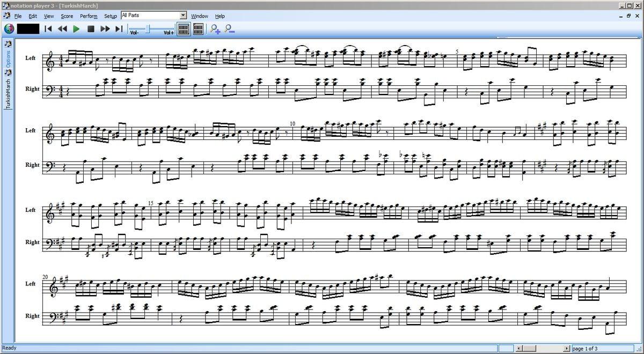Open the Edit menu
The width and height of the screenshot is (644, 354).
[x=33, y=16]
